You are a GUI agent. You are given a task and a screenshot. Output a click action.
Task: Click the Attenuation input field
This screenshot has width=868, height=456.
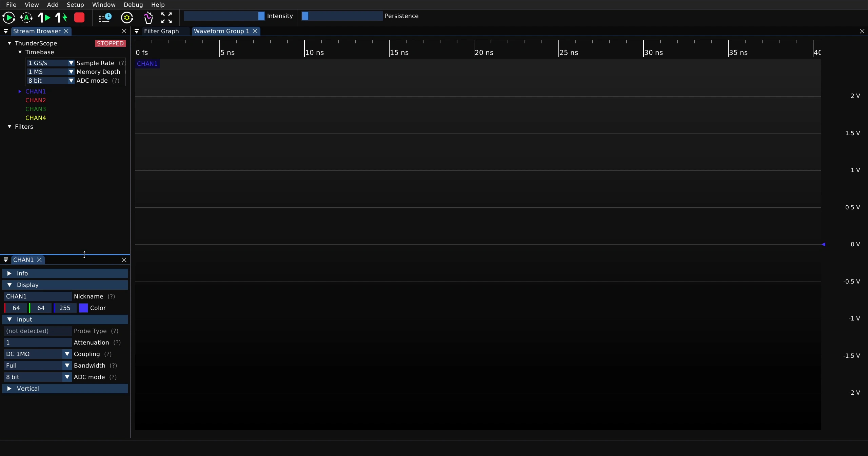38,343
